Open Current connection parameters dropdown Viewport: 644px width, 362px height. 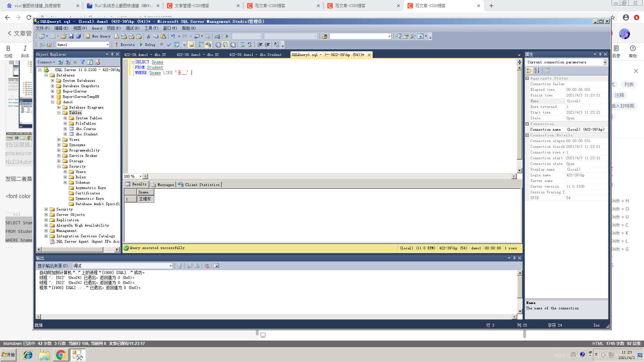[x=605, y=62]
